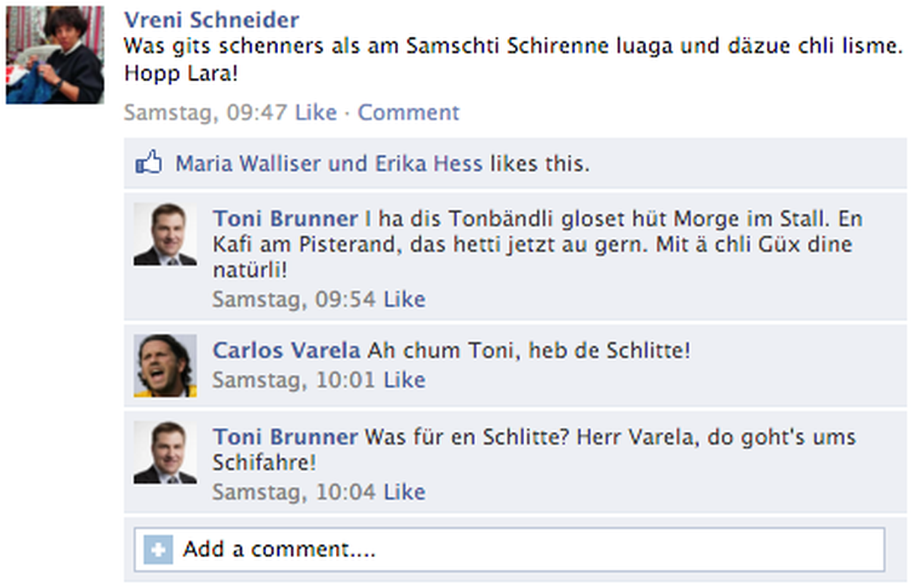Click Carlos Varela's avatar photo
This screenshot has height=588, width=913.
165,365
